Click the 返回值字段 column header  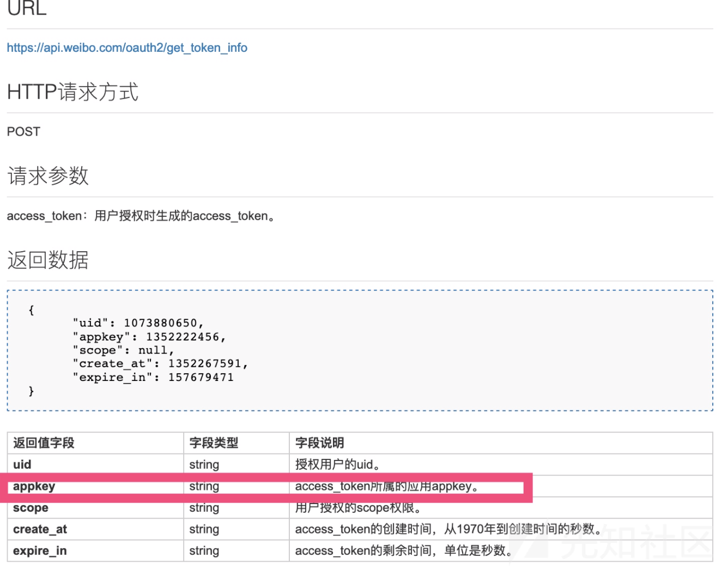pos(95,443)
